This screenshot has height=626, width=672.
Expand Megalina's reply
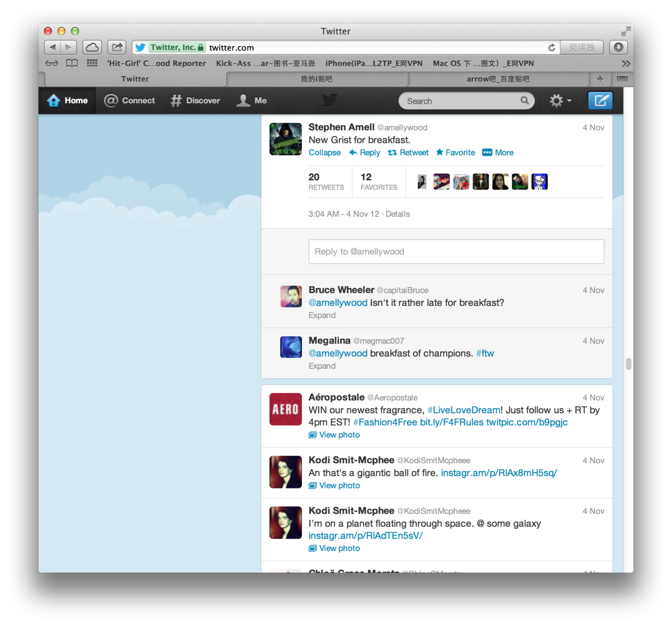(x=322, y=366)
